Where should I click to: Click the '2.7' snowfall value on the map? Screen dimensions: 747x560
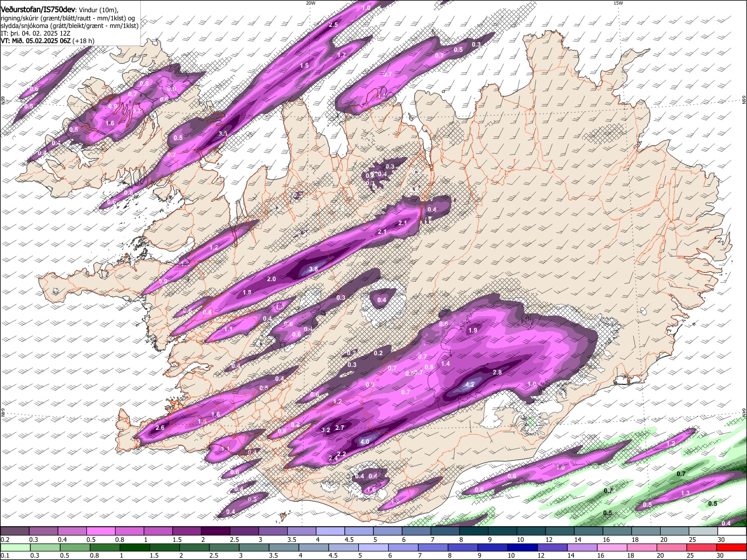click(340, 428)
